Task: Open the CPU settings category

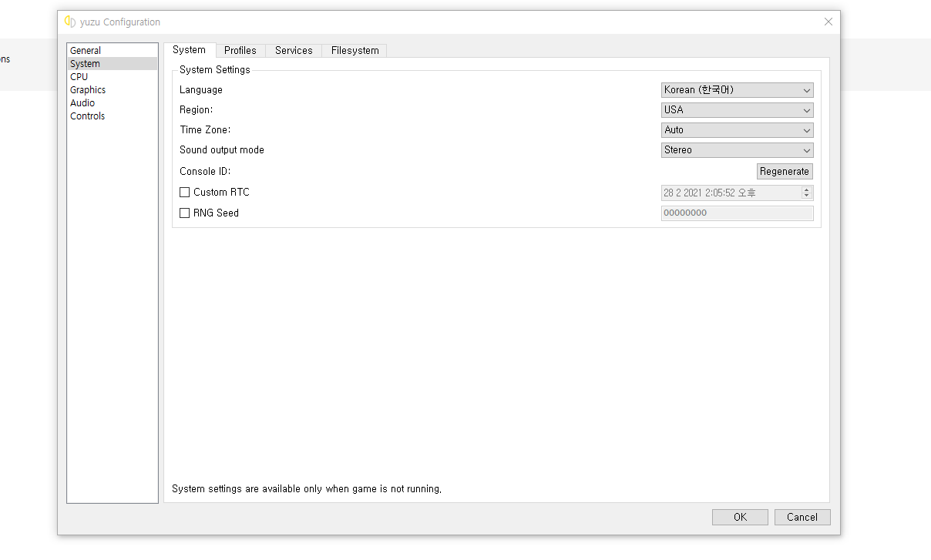Action: point(112,77)
